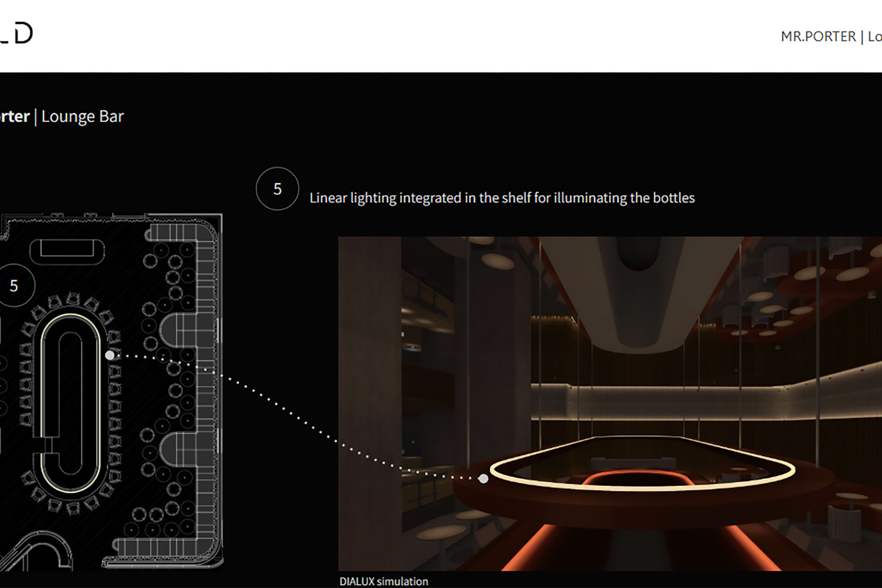The image size is (882, 588).
Task: Click the rounded rectangle at top of plan
Action: (x=67, y=251)
